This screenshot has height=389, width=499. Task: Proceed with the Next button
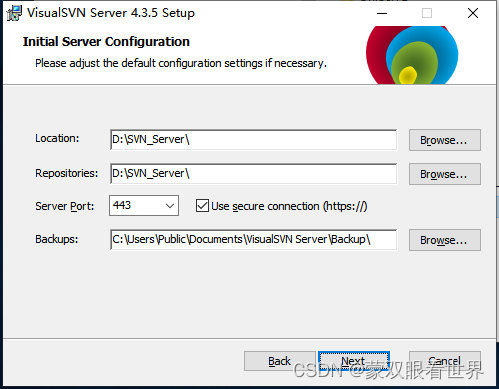pos(354,361)
